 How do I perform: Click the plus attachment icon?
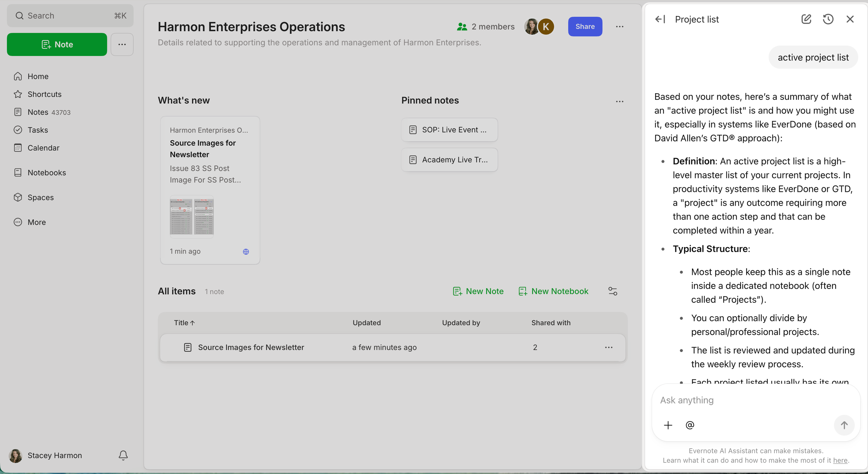coord(668,425)
